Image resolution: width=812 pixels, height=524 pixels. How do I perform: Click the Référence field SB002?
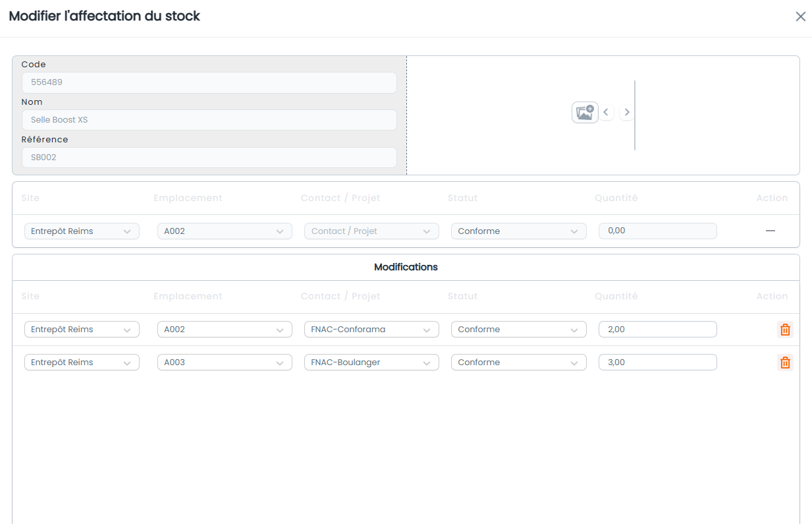[x=209, y=158]
